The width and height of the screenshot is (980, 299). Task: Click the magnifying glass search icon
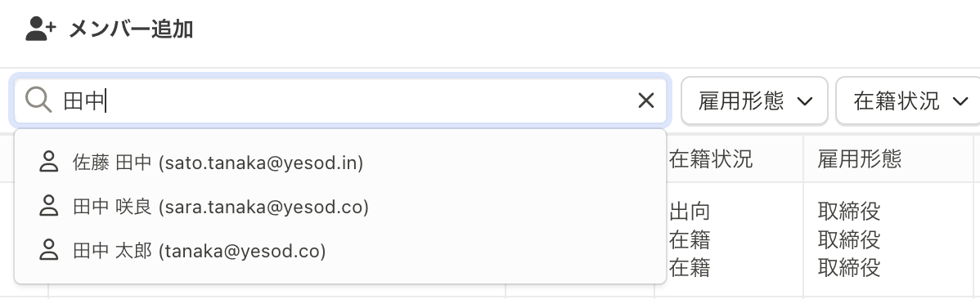tap(38, 100)
